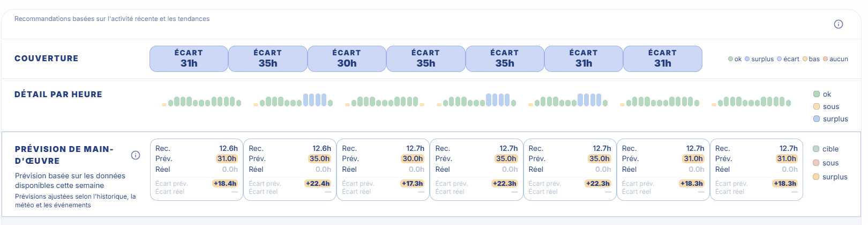Screen dimensions: 868x225
Task: Click the COUVERTURE section heading
Action: (47, 59)
